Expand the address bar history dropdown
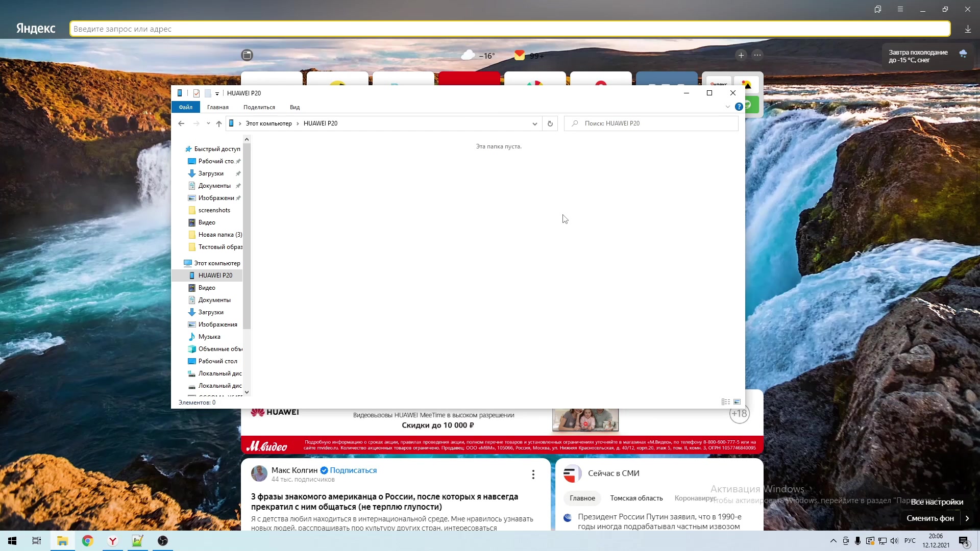Screen dimensions: 980x551 tap(534, 123)
